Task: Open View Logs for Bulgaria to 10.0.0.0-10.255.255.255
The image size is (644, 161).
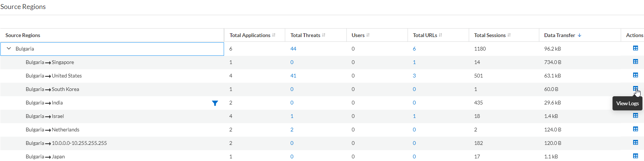Action: click(635, 143)
